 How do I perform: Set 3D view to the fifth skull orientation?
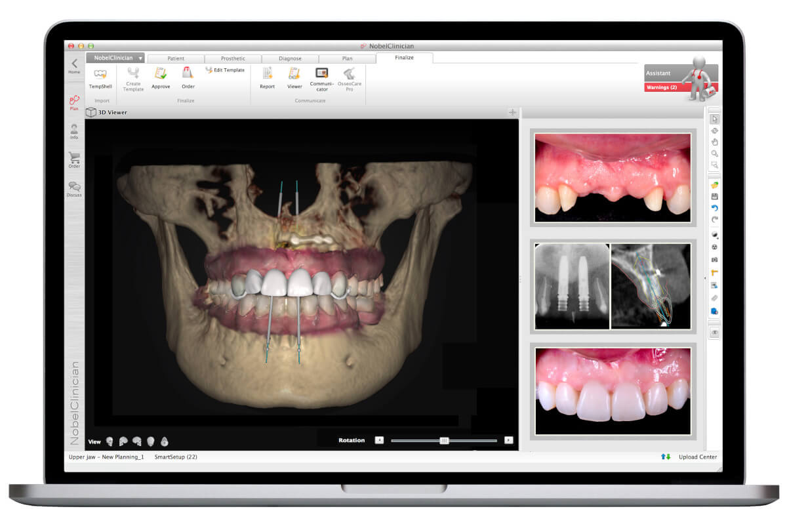click(165, 441)
